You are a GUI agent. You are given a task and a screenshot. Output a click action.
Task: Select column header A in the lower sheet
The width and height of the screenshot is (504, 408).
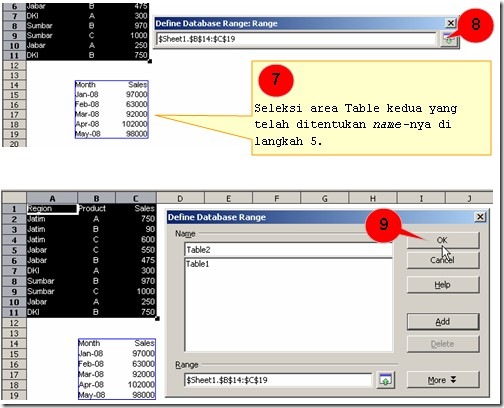coord(52,199)
